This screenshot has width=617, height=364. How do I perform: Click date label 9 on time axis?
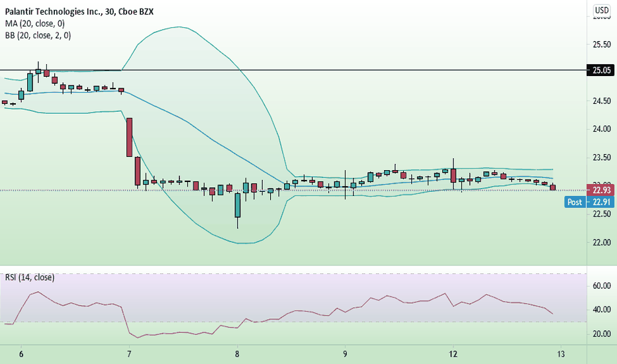pyautogui.click(x=345, y=354)
